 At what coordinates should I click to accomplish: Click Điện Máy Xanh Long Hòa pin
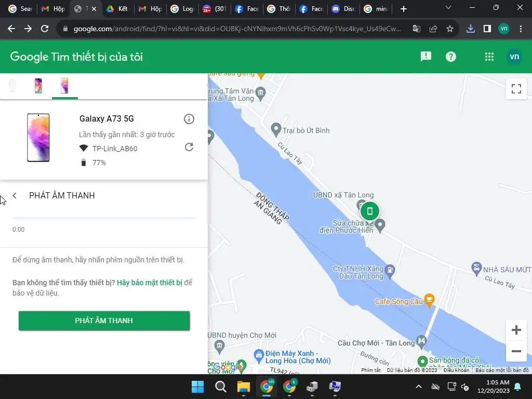pos(259,355)
